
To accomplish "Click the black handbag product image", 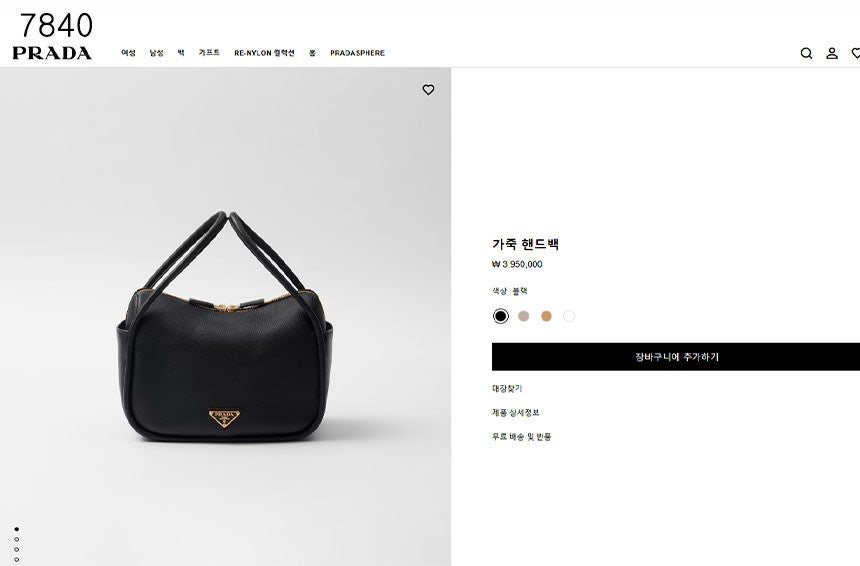I will pyautogui.click(x=224, y=326).
